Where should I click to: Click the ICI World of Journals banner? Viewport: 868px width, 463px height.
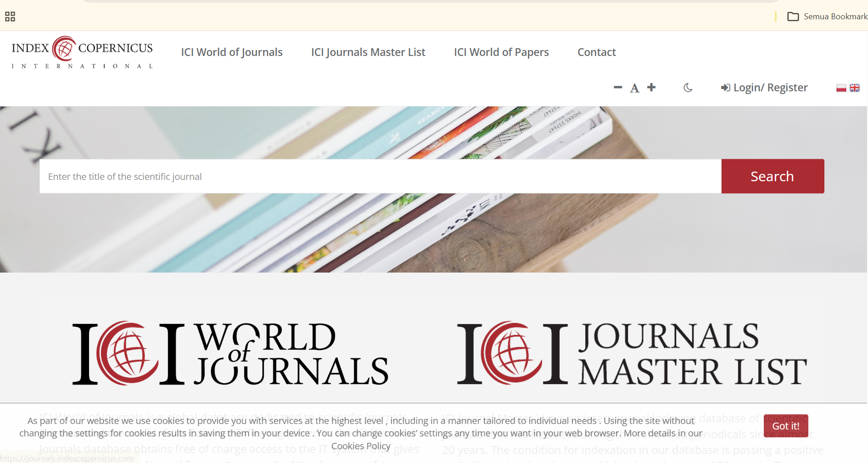click(x=230, y=353)
